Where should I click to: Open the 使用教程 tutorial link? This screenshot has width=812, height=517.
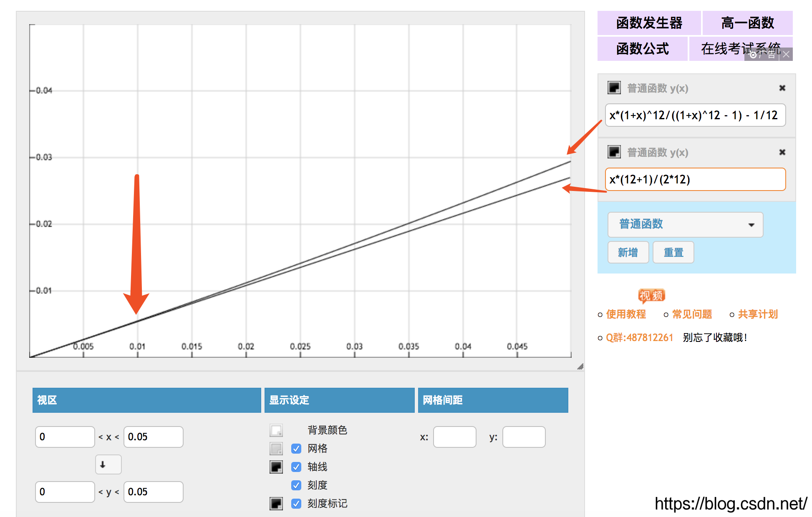(x=626, y=314)
